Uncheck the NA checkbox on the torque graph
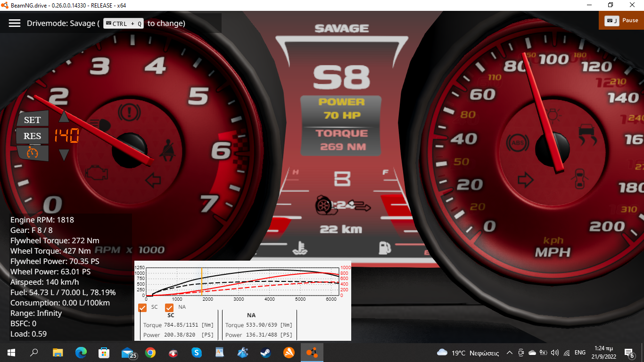The width and height of the screenshot is (644, 362). pos(169,307)
